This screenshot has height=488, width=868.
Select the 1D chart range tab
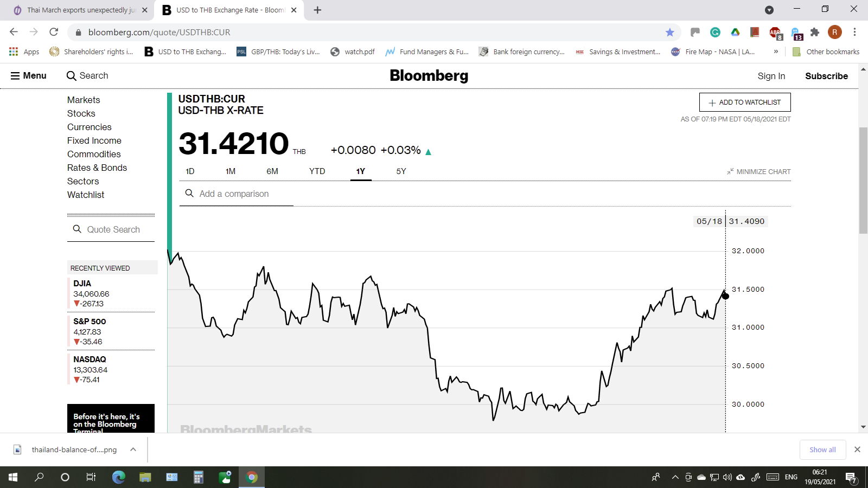[190, 171]
